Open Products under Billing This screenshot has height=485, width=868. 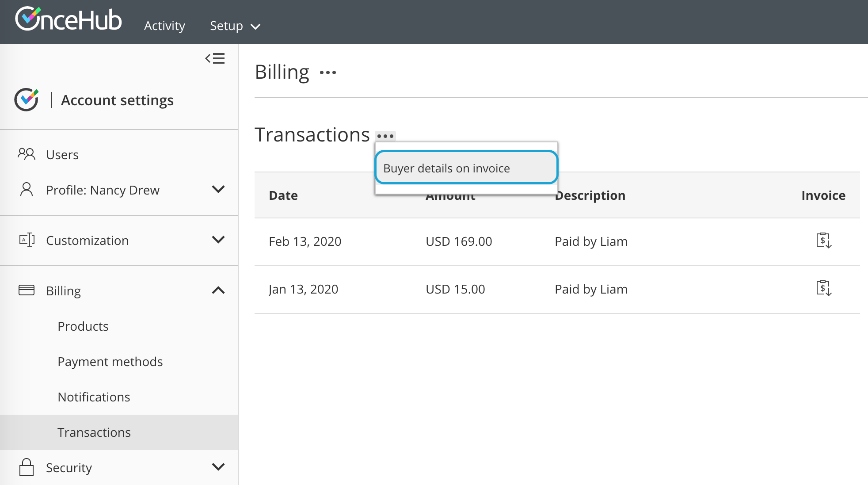(x=83, y=326)
